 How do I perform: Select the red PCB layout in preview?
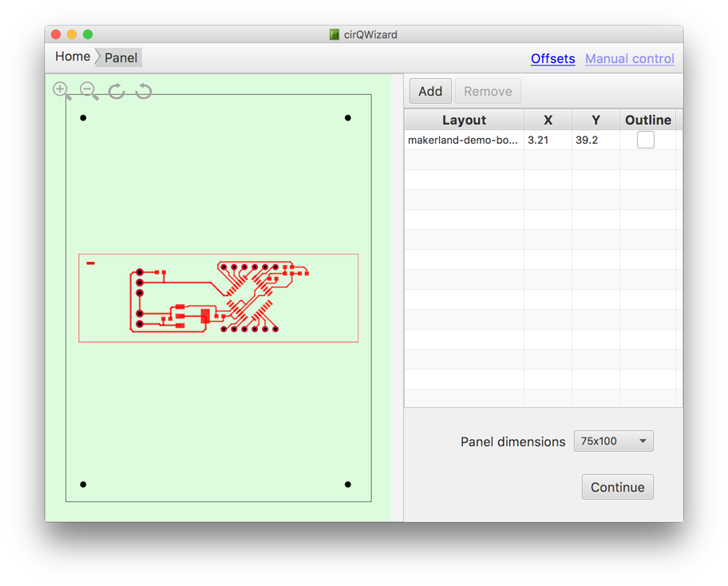[x=218, y=298]
